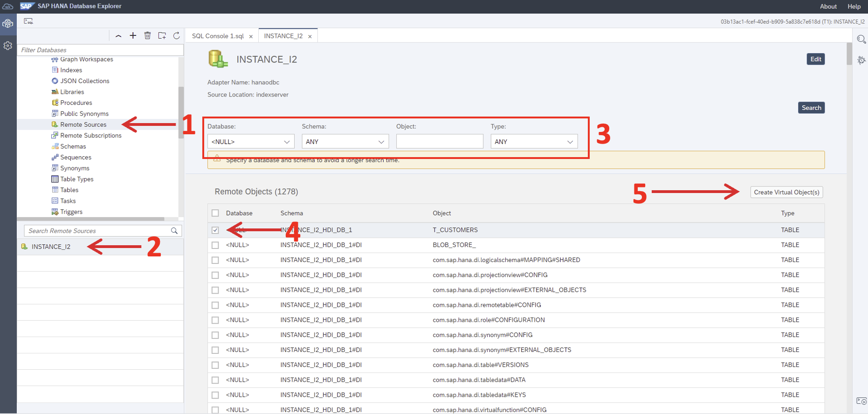The image size is (868, 414).
Task: Click the JSON Collections icon
Action: (55, 81)
